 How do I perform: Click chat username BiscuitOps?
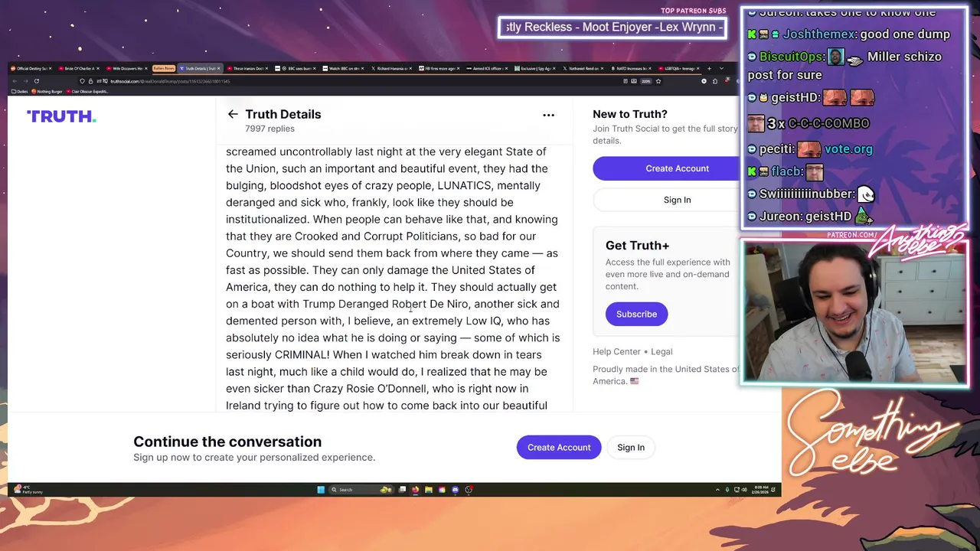coord(792,57)
